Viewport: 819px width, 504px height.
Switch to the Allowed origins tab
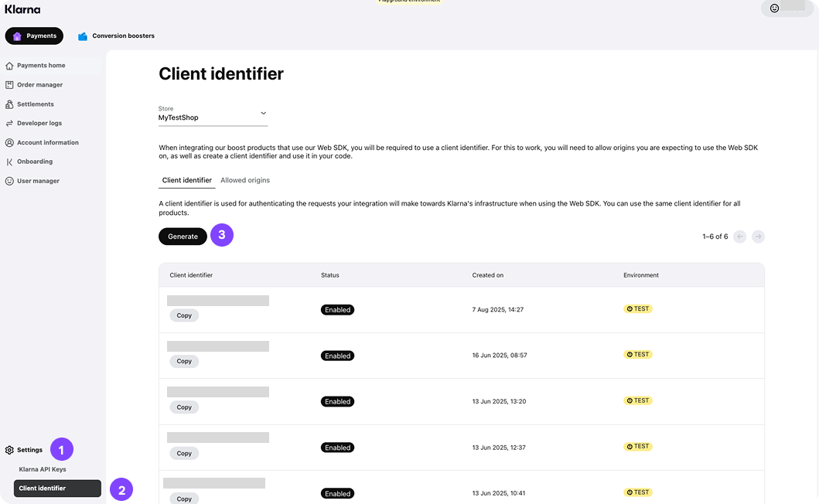pos(245,180)
